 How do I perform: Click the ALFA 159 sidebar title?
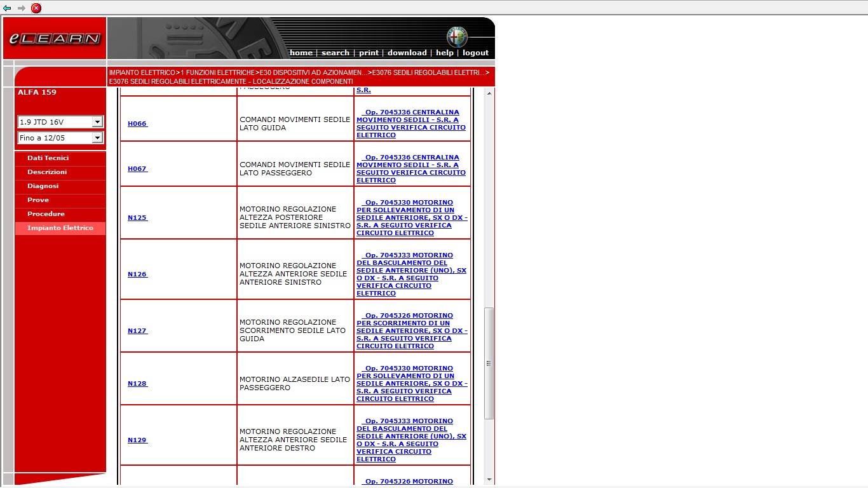[x=37, y=92]
